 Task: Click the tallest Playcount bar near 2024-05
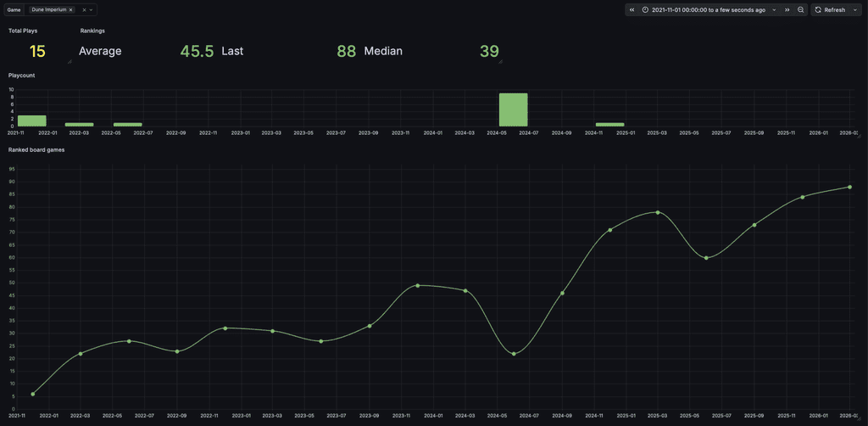click(513, 109)
